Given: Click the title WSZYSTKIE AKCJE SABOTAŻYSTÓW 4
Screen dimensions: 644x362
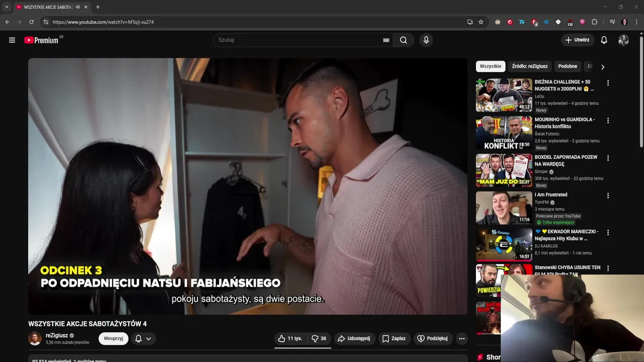Looking at the screenshot, I should coord(88,324).
